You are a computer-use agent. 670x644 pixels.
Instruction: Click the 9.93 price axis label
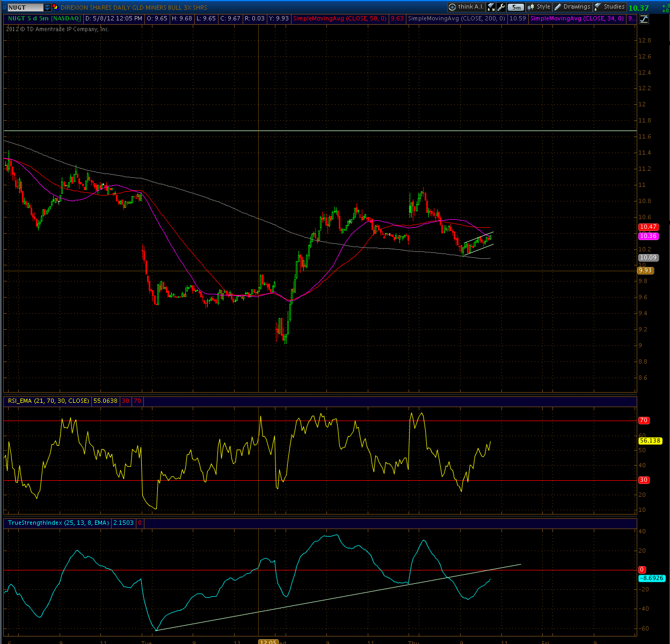point(646,271)
